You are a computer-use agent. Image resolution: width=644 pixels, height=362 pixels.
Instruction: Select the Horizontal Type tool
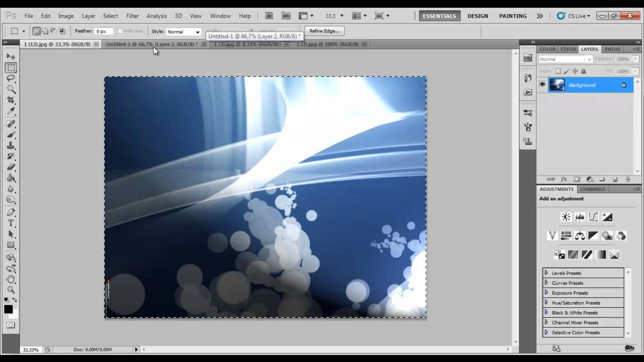tap(11, 223)
